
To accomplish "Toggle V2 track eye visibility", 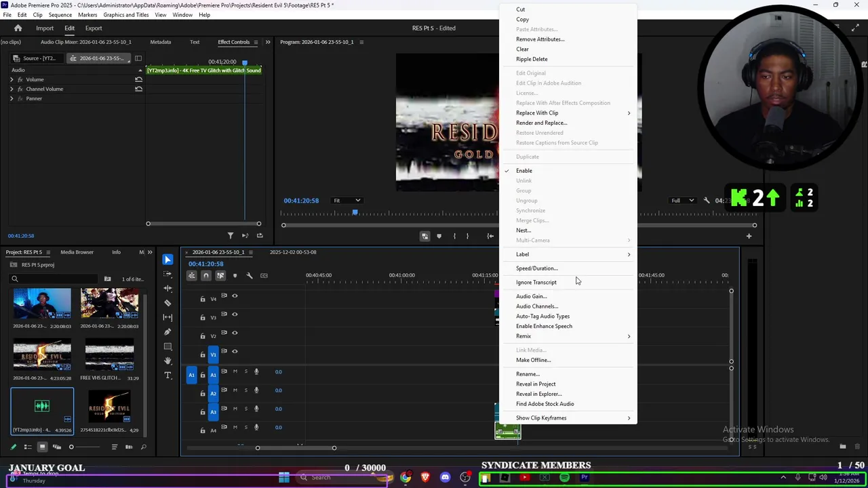I will (235, 332).
